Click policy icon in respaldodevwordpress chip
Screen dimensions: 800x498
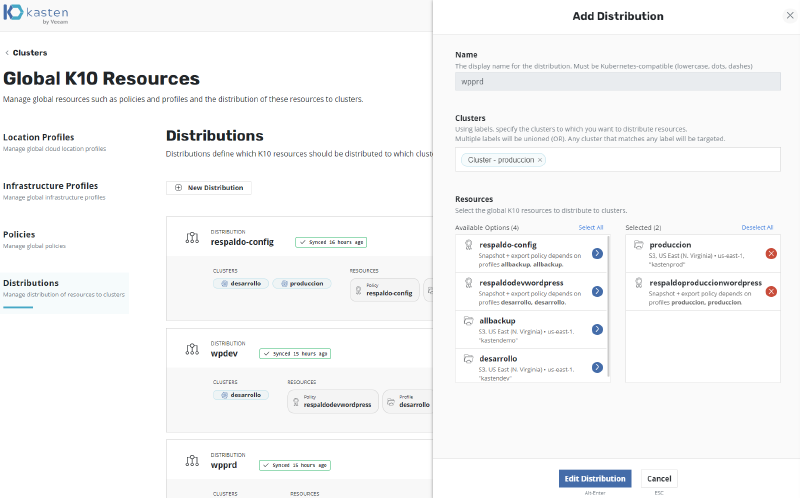(x=295, y=402)
